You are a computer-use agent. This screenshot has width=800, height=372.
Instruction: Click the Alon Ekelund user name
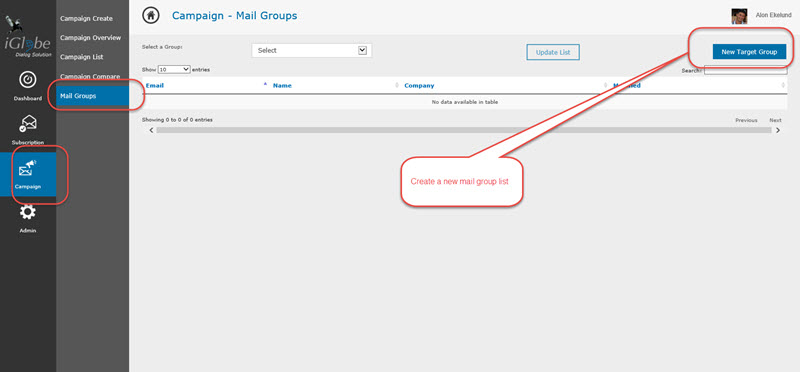(773, 16)
